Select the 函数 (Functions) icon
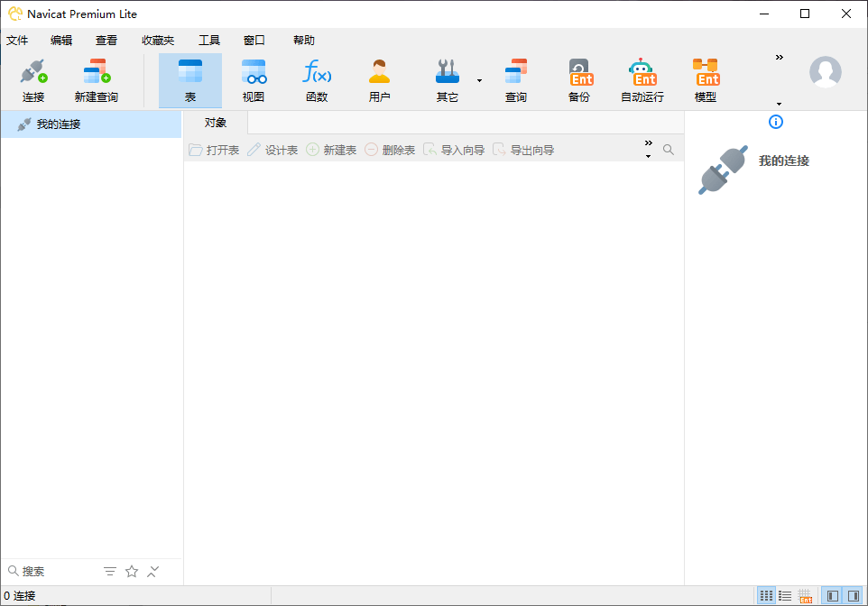Screen dimensions: 868x606 [x=317, y=79]
